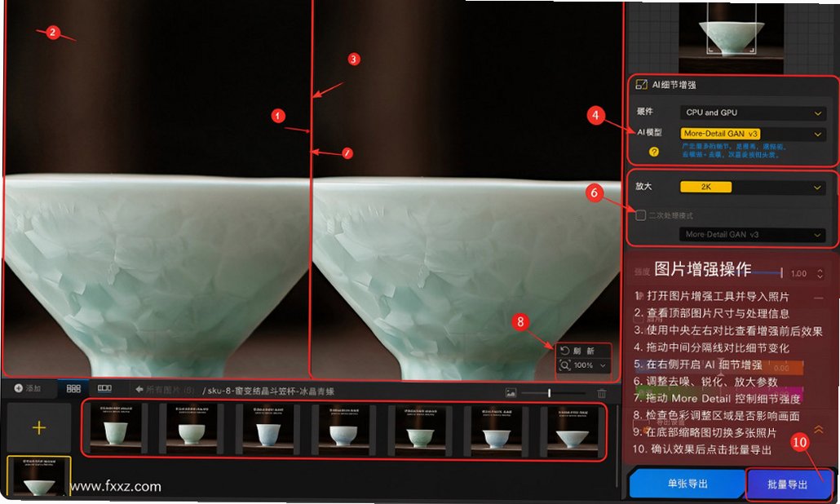Viewport: 840px width, 504px height.
Task: Click the yellow question mark help icon
Action: click(653, 152)
